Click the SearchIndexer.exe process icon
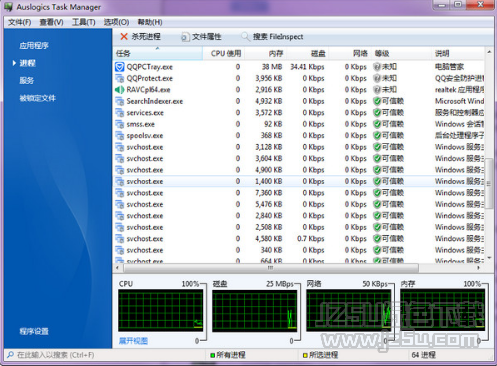 pos(119,101)
